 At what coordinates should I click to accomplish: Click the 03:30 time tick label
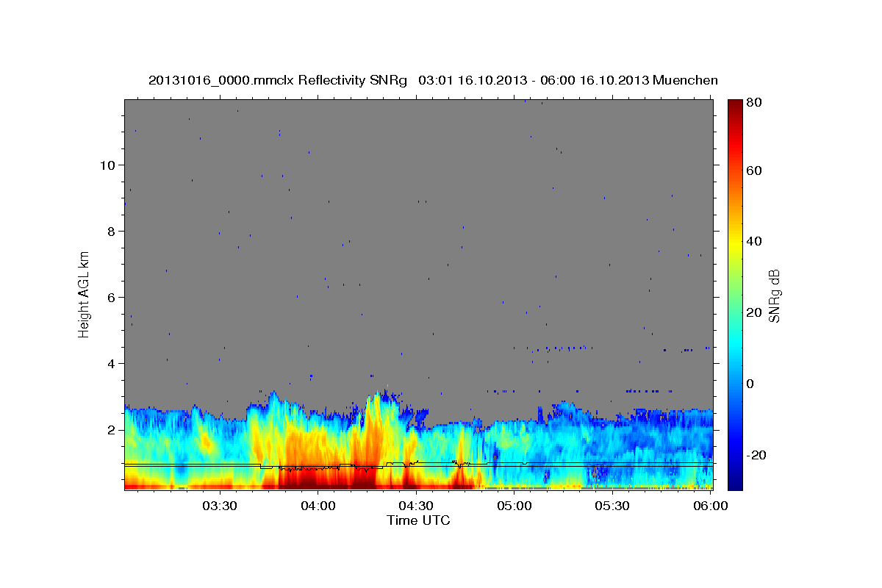219,506
